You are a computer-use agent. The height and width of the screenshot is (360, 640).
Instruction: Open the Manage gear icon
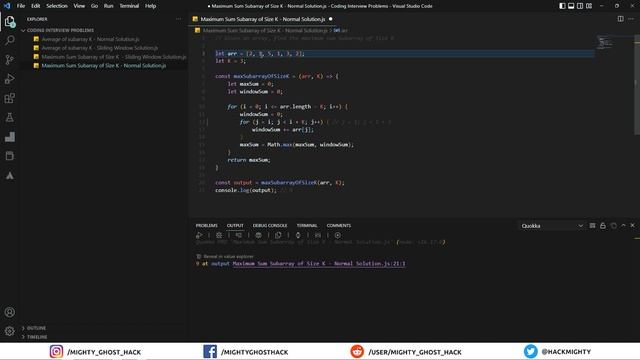point(10,331)
